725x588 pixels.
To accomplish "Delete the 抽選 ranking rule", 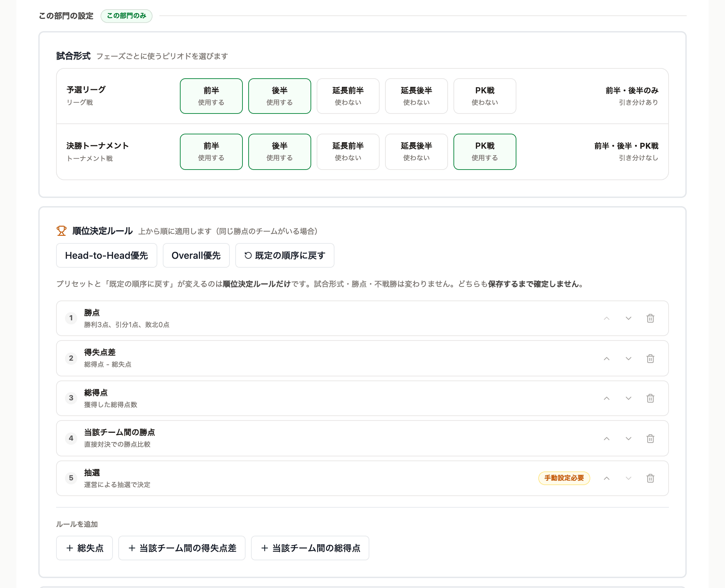I will click(x=650, y=478).
